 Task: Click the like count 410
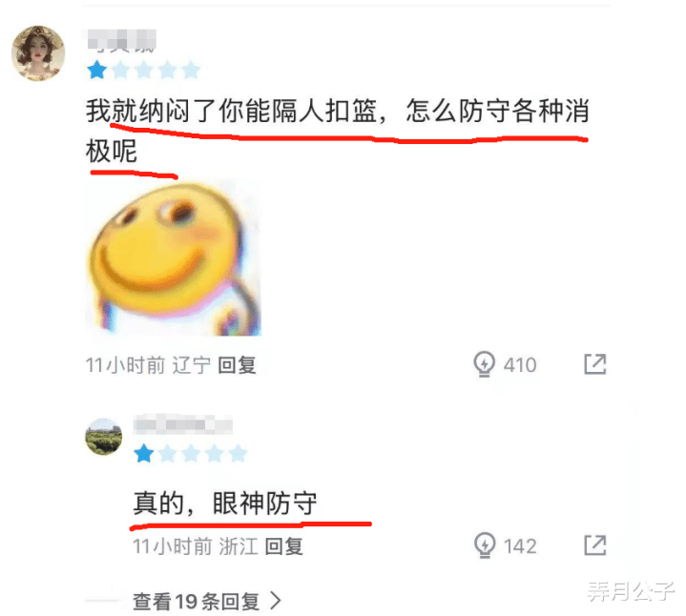click(520, 365)
